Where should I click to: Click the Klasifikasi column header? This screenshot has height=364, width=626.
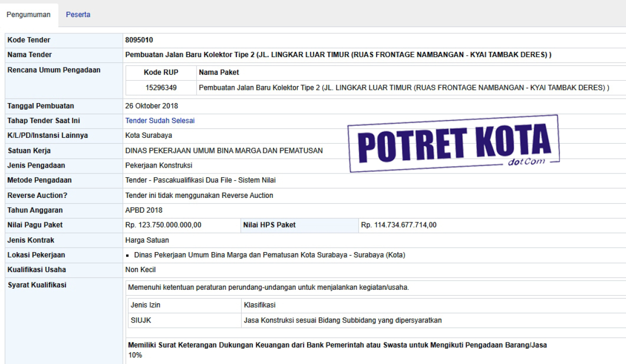[260, 305]
